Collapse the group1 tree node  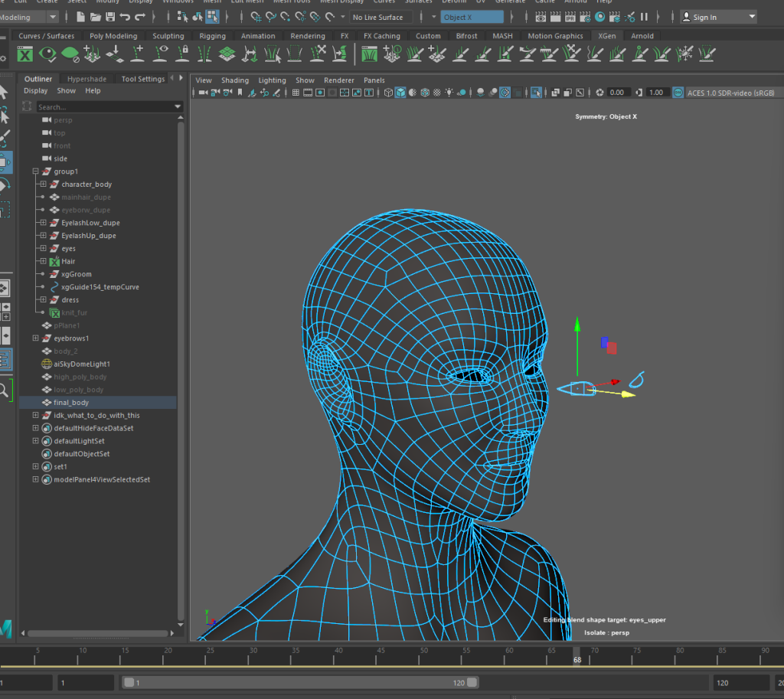click(35, 171)
